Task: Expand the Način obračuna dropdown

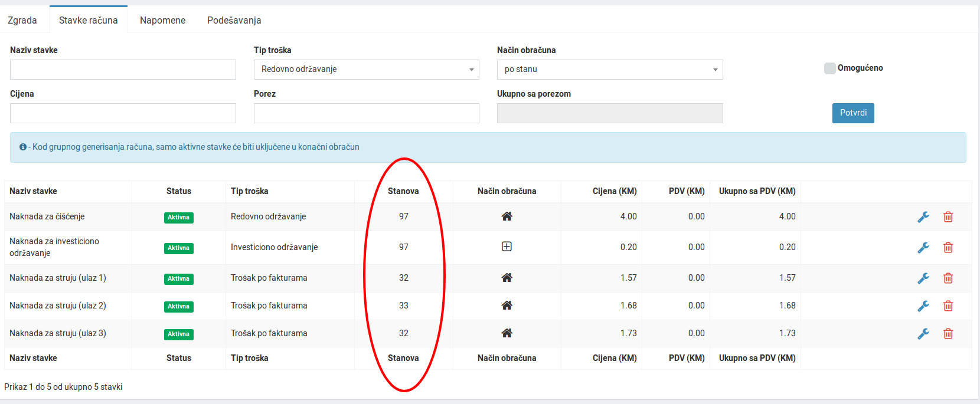Action: tap(609, 70)
